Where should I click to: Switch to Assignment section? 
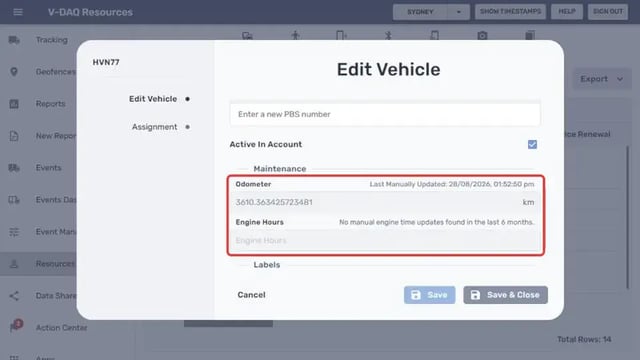click(154, 127)
